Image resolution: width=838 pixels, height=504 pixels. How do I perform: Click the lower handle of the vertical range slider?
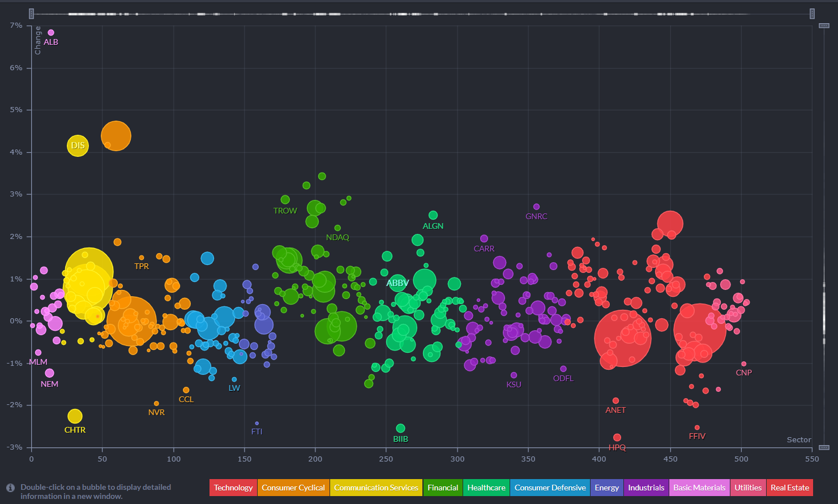click(x=824, y=447)
